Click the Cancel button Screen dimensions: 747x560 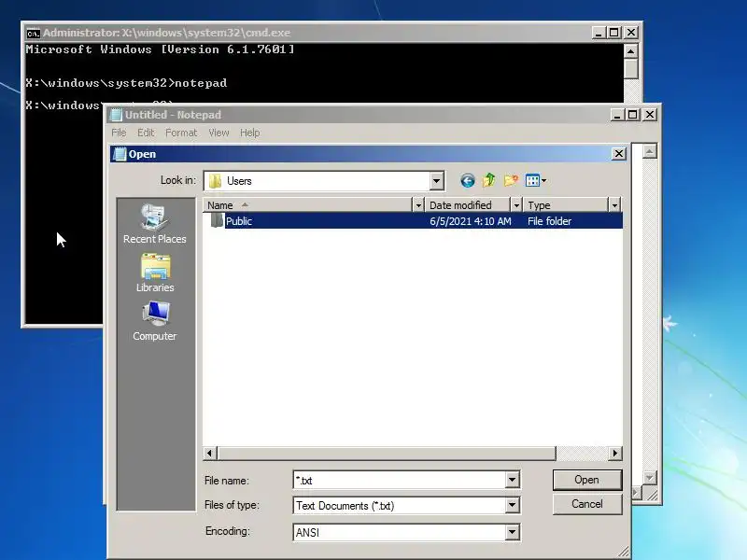(587, 504)
